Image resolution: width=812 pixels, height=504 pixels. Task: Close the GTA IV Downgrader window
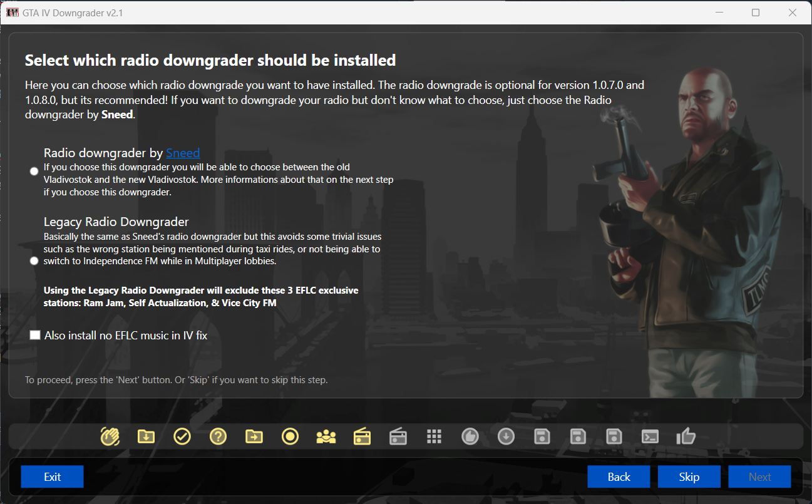(792, 13)
